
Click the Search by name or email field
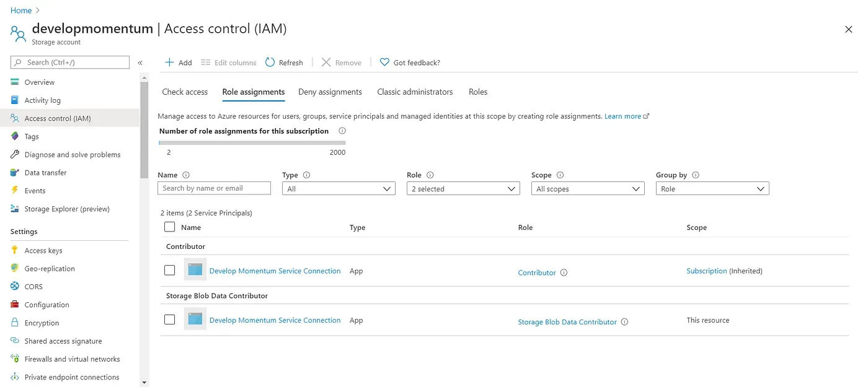(215, 188)
